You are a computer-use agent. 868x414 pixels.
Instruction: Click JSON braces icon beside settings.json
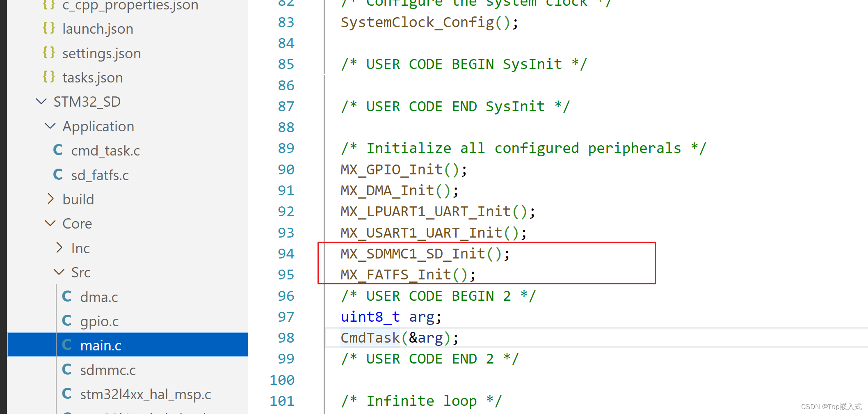(49, 53)
